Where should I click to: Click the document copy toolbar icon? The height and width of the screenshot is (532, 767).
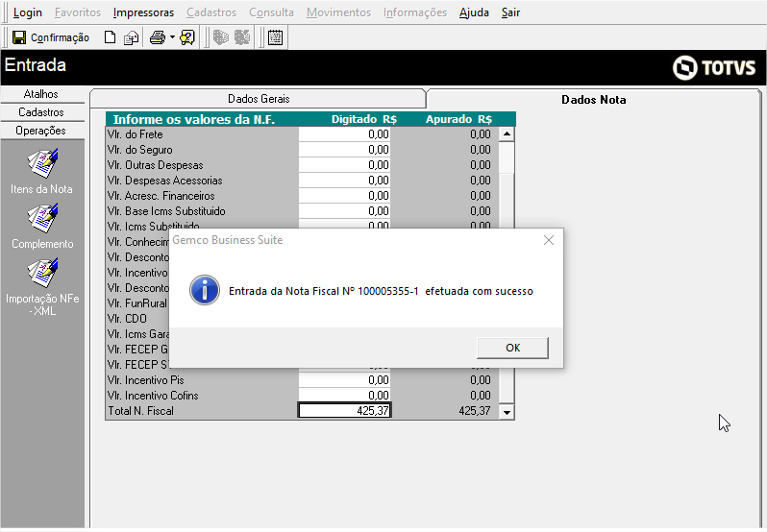131,37
